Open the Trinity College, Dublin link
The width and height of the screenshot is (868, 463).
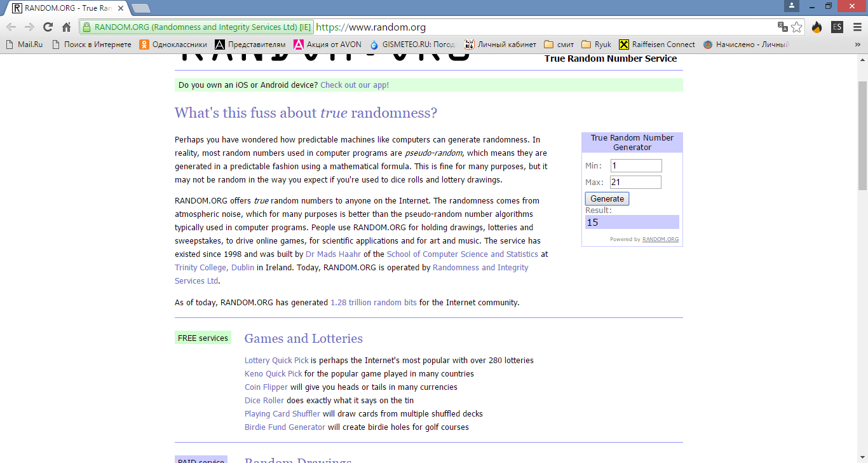[x=215, y=267]
